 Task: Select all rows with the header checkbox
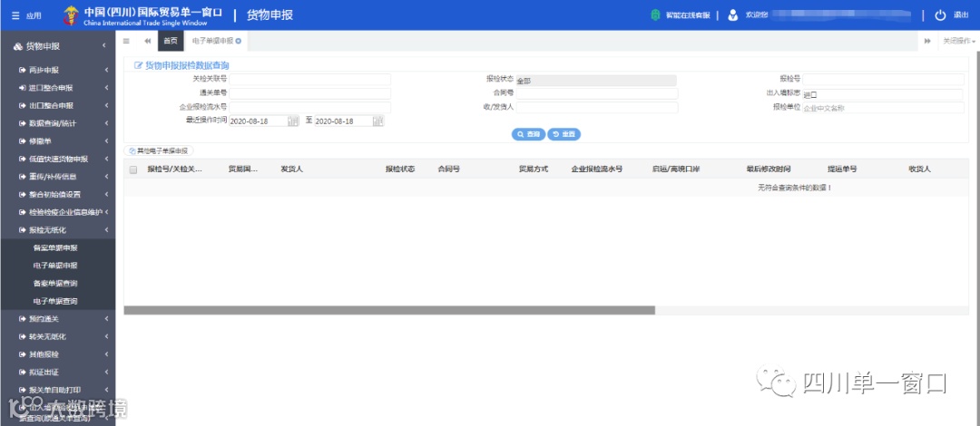133,169
